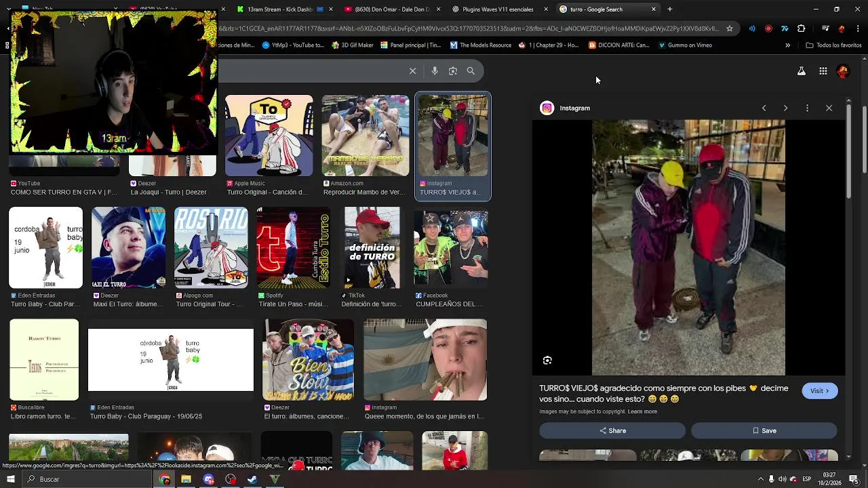The height and width of the screenshot is (488, 868).
Task: Open volume control in system tray
Action: [x=782, y=479]
